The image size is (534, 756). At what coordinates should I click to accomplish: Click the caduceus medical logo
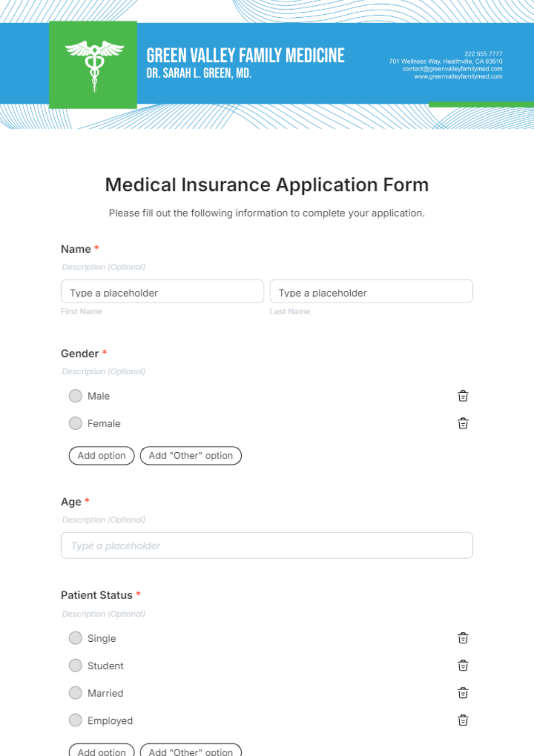tap(94, 65)
